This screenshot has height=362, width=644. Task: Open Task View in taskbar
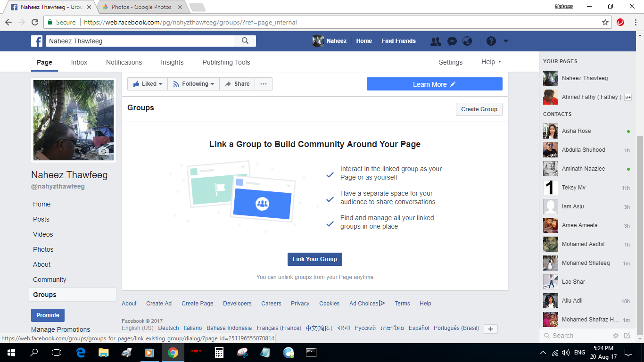57,352
